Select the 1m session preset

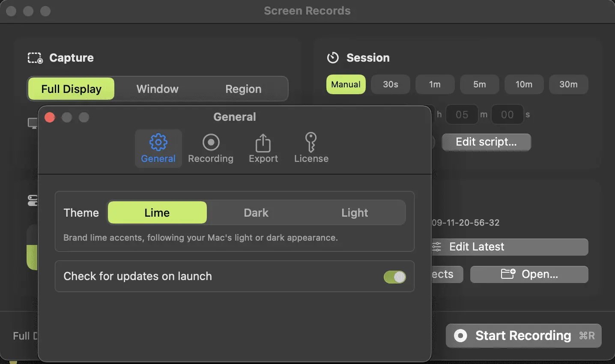pyautogui.click(x=435, y=84)
